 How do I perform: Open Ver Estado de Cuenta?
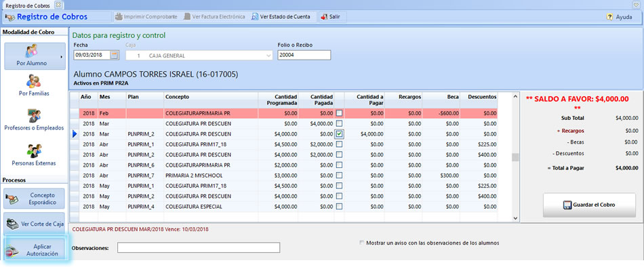(x=281, y=17)
